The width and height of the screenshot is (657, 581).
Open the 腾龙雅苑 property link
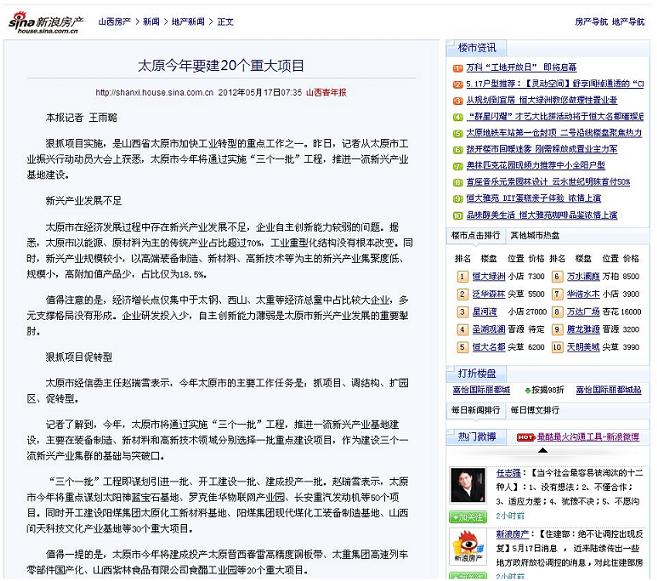[x=583, y=330]
